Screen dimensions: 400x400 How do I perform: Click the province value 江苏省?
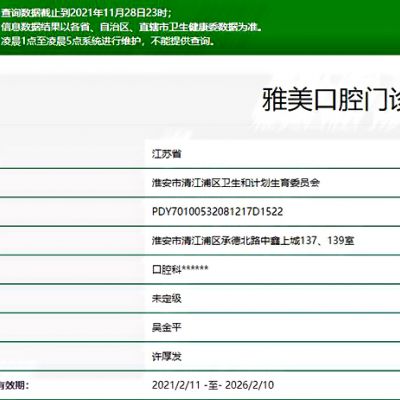coord(167,154)
